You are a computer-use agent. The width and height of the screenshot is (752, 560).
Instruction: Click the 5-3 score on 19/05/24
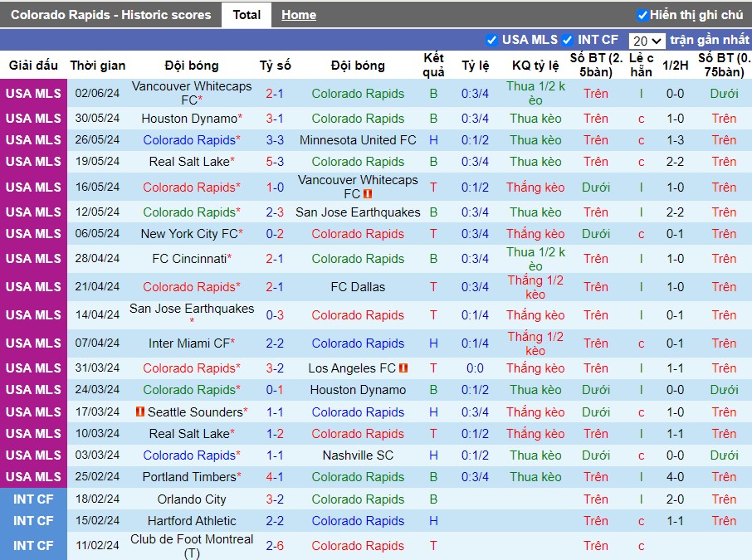coord(275,162)
